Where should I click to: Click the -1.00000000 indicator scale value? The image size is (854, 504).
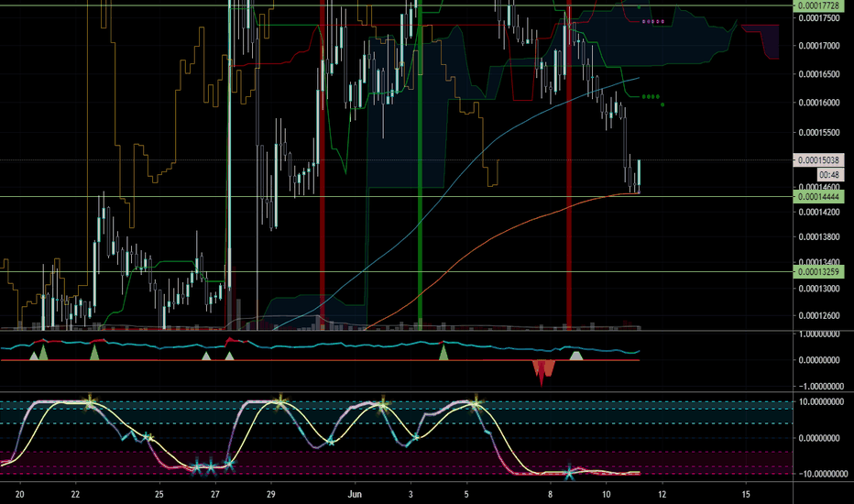coord(820,387)
